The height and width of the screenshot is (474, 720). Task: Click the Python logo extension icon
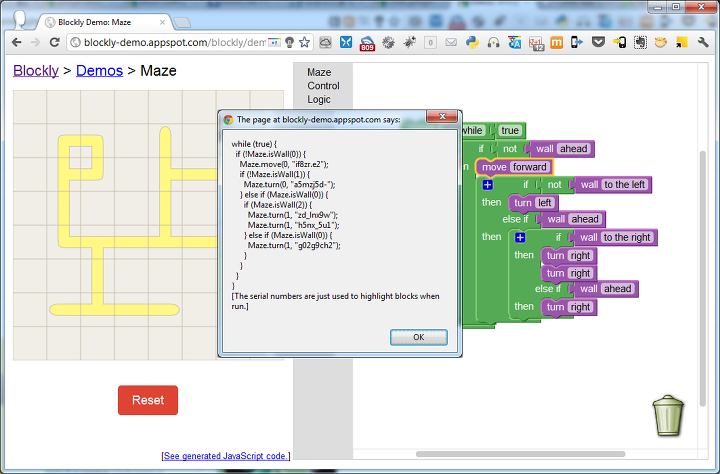(x=472, y=43)
